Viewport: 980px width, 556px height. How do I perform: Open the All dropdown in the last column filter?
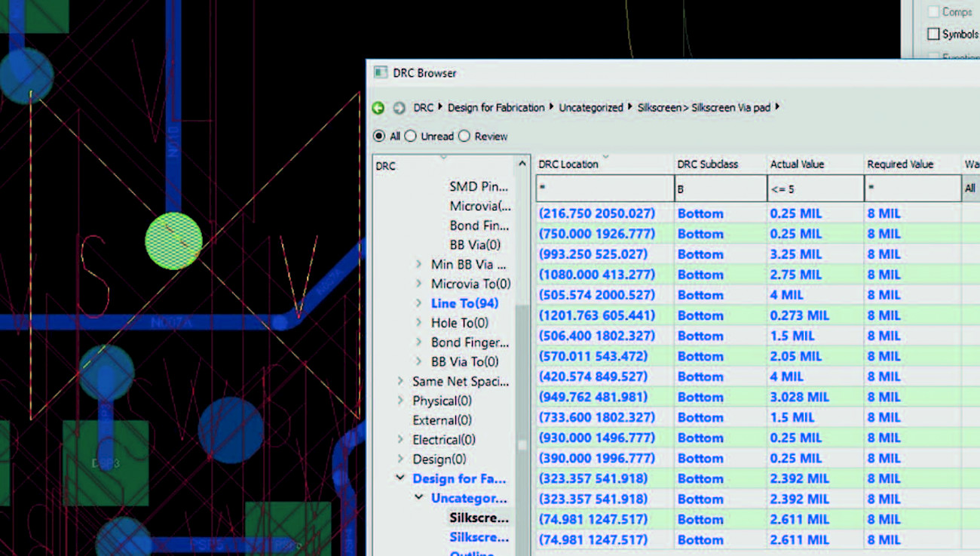(x=971, y=189)
